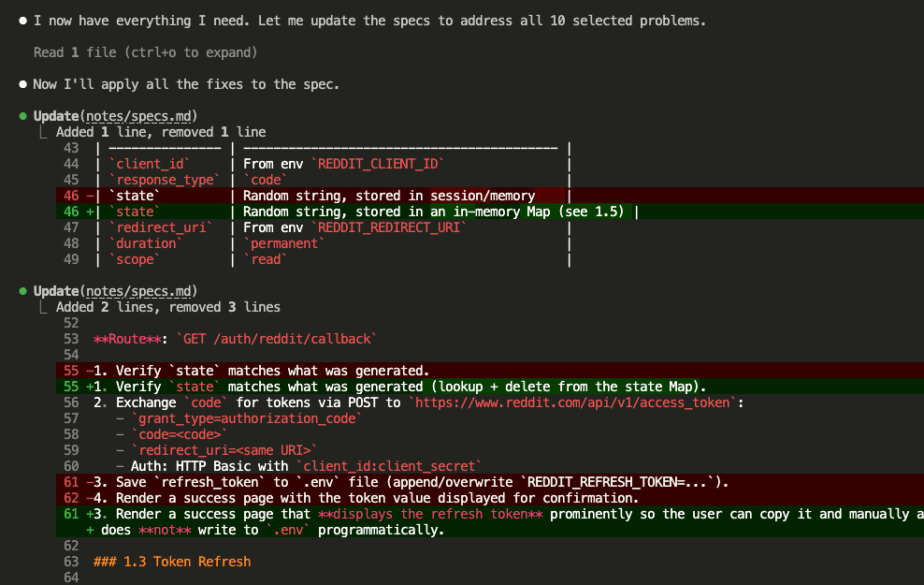Select the red removed line about refresh_token saving
Image resolution: width=924 pixels, height=585 pixels.
tap(374, 481)
